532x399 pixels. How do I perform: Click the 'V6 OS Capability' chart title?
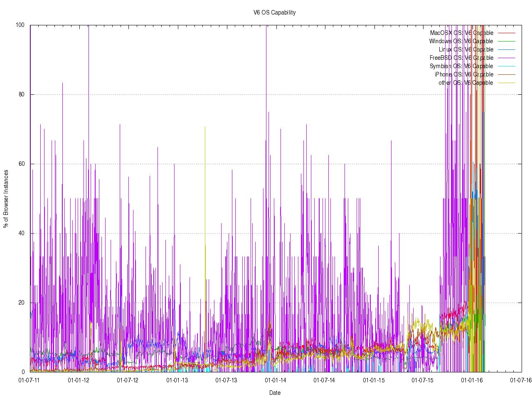pyautogui.click(x=274, y=12)
